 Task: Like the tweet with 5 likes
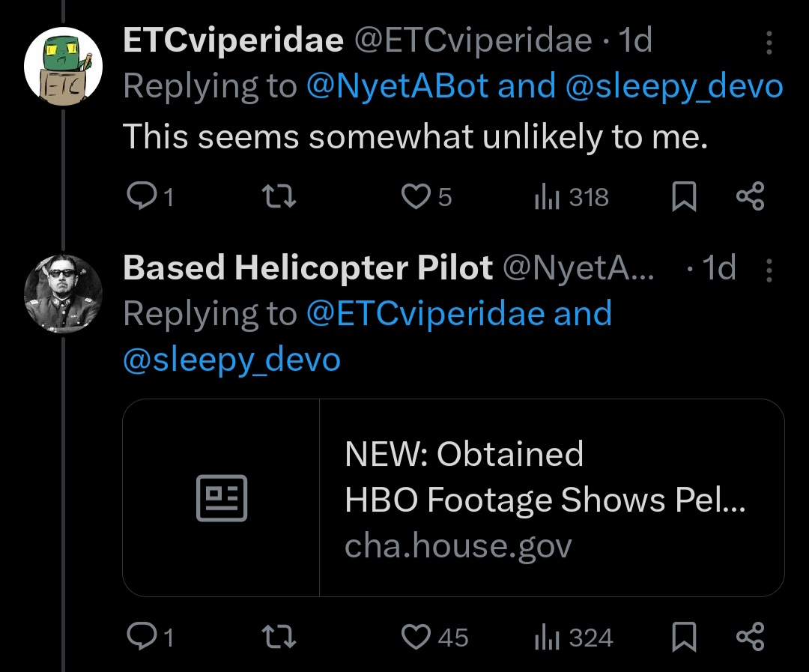pyautogui.click(x=426, y=196)
